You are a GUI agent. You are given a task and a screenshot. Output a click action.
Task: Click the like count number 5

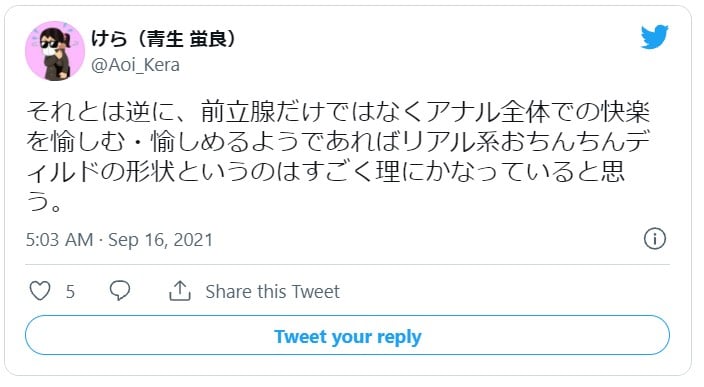pyautogui.click(x=70, y=292)
